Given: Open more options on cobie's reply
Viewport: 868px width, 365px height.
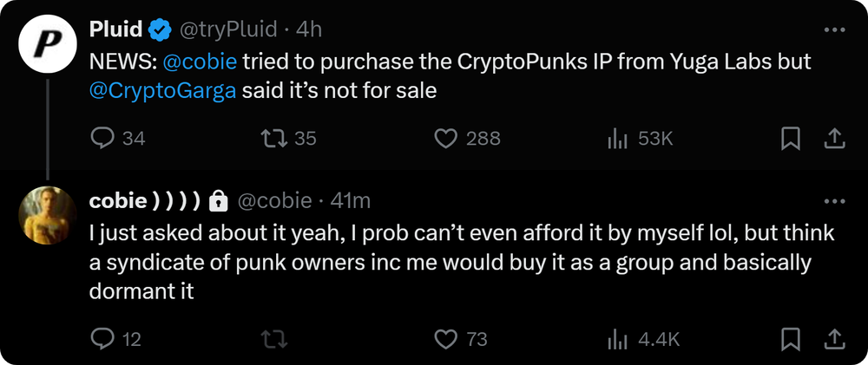Looking at the screenshot, I should (833, 201).
